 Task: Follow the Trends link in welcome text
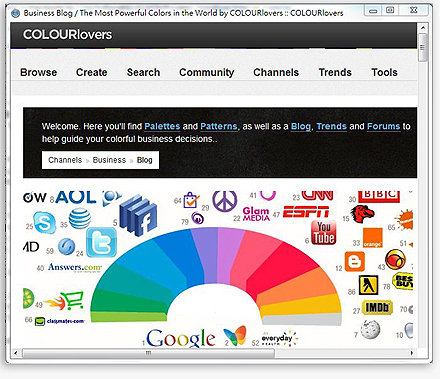[332, 126]
